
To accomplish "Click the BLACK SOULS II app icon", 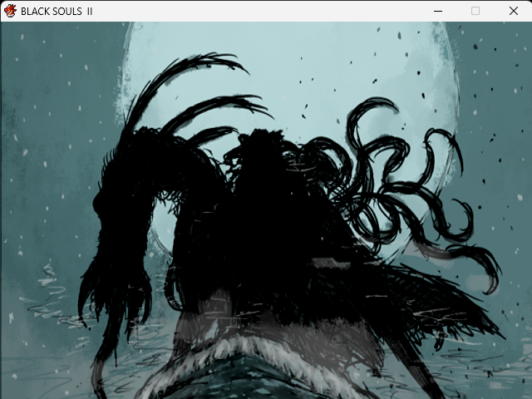I will (x=10, y=11).
